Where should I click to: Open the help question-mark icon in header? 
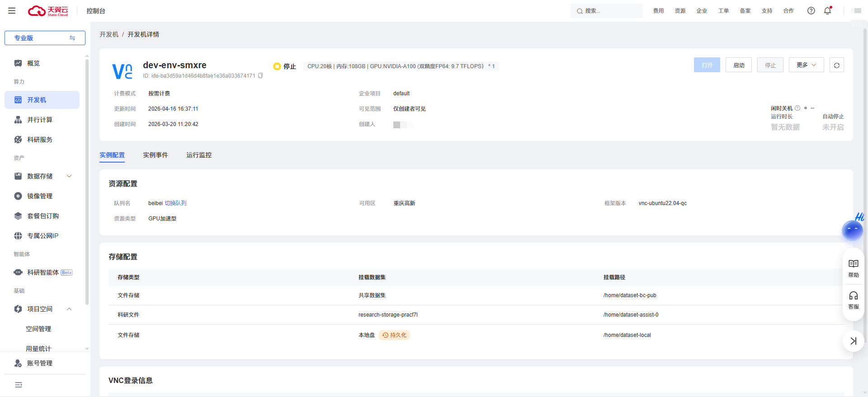pyautogui.click(x=811, y=11)
